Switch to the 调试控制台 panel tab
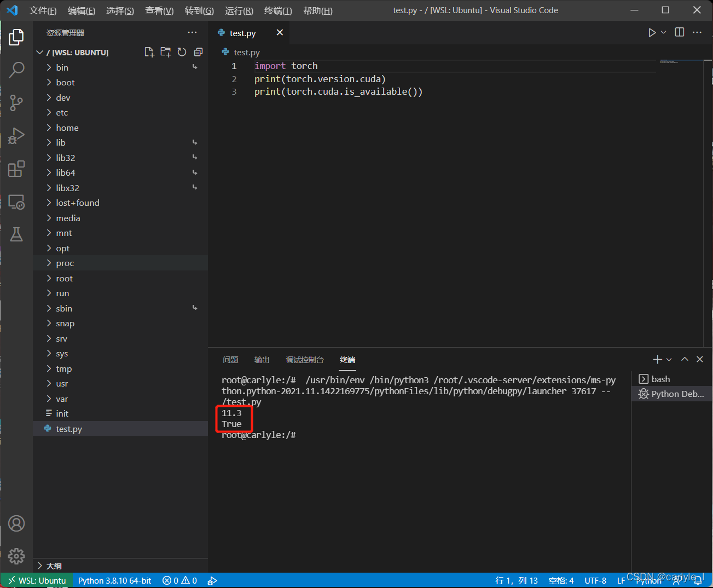Screen dimensions: 713x588 (305, 360)
